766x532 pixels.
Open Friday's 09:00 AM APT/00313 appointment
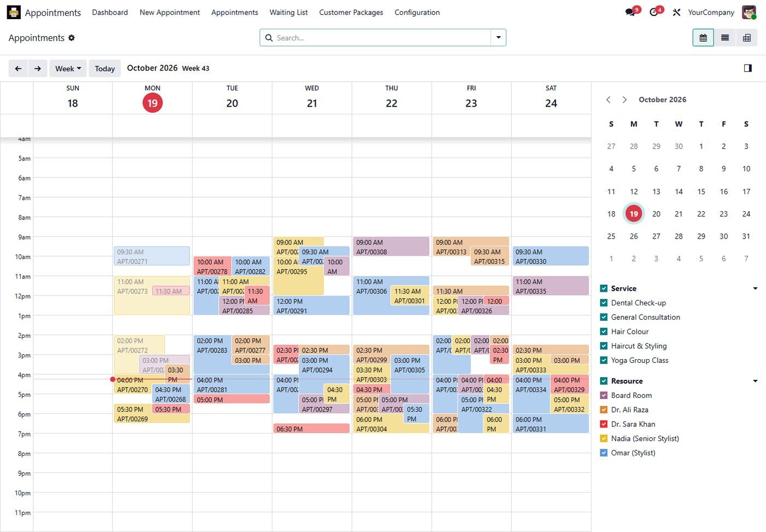coord(452,246)
